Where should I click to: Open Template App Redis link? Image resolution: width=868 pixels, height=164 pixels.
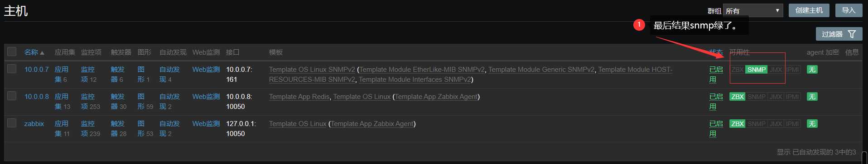click(299, 97)
